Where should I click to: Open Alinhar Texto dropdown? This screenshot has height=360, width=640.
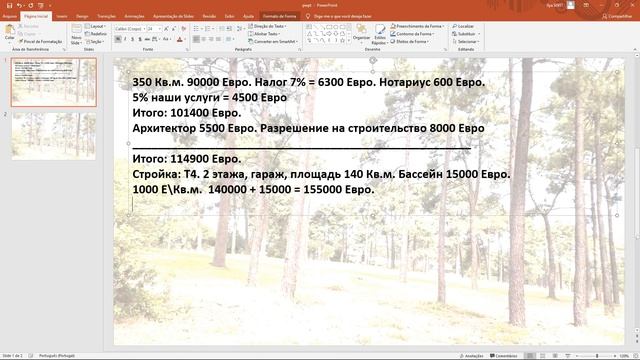pyautogui.click(x=263, y=34)
